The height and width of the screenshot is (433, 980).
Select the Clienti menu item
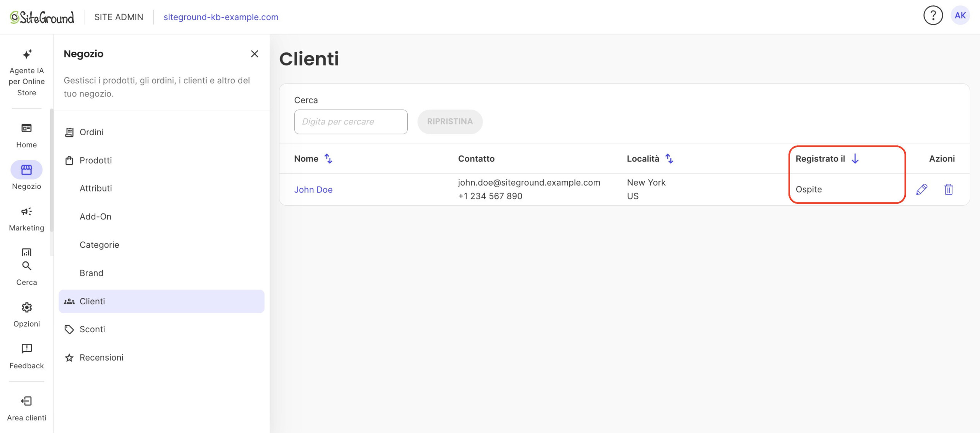point(161,301)
